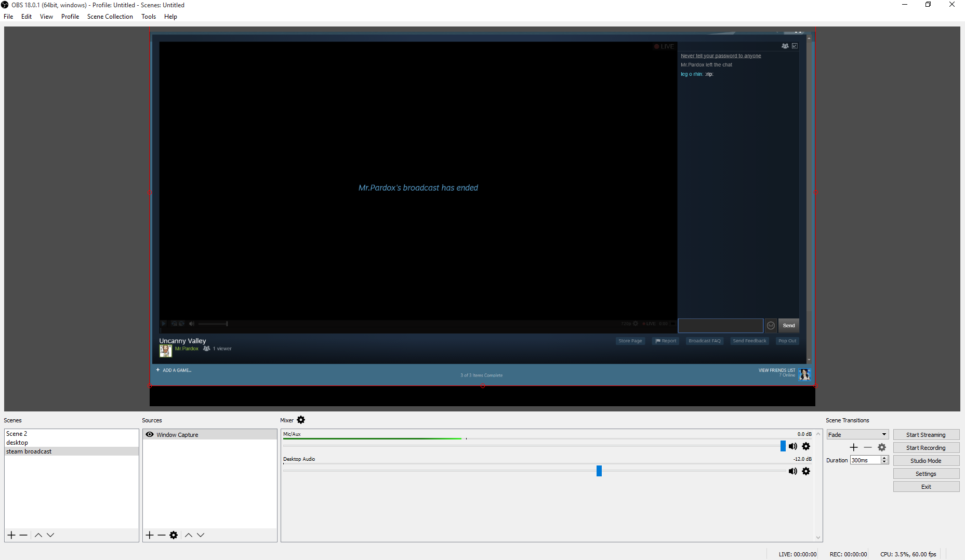Click the ADD A GAME link in the preview

[x=174, y=370]
